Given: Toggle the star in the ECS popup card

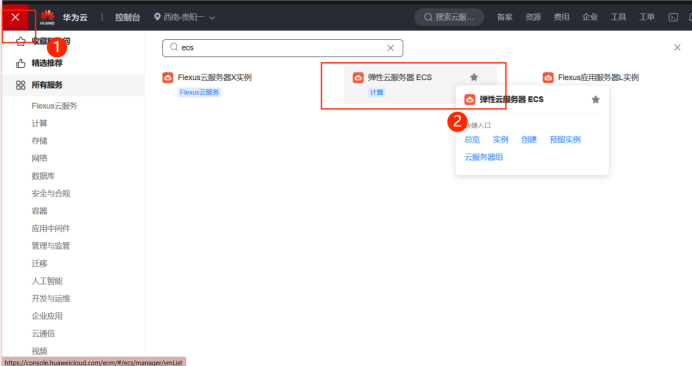Looking at the screenshot, I should point(595,99).
